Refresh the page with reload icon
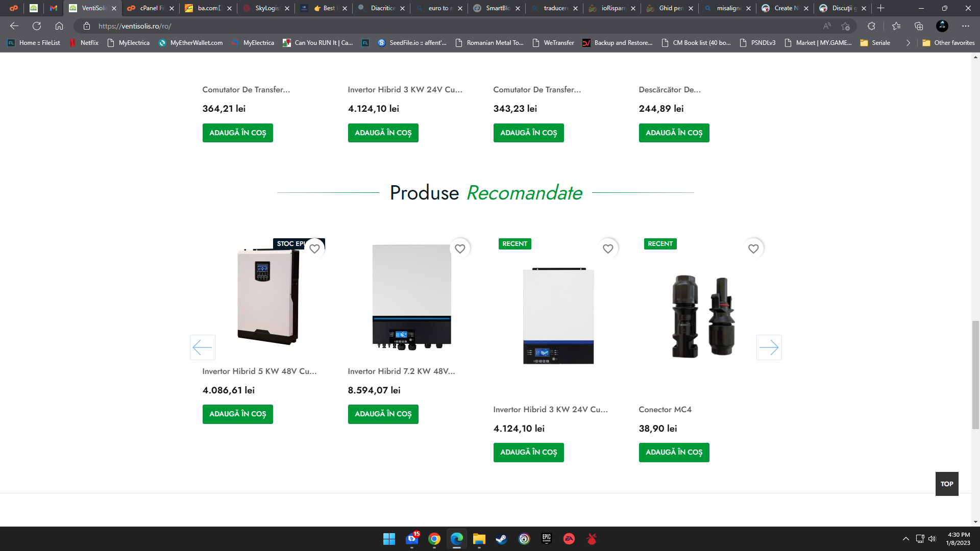 coord(37,26)
